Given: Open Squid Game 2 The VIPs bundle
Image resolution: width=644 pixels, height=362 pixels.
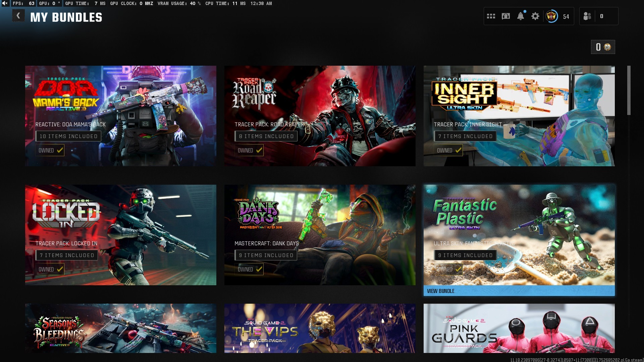Looking at the screenshot, I should click(x=320, y=328).
